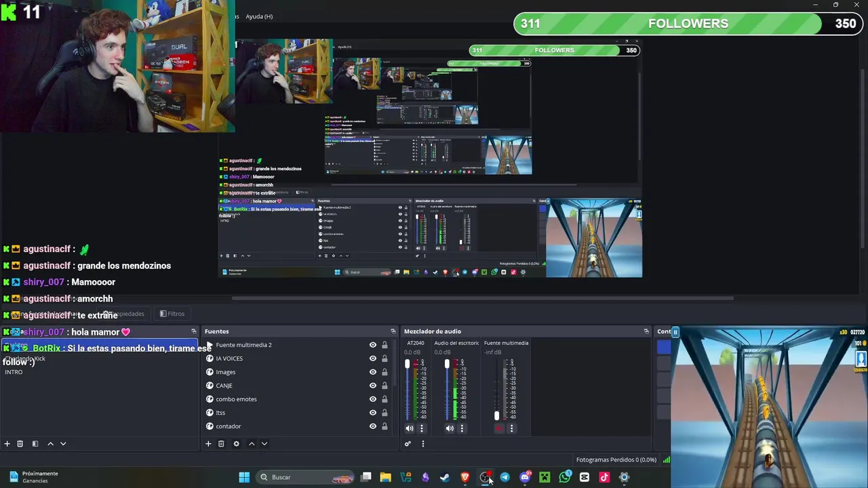868x488 pixels.
Task: Move scene down with the scenes down arrow
Action: [x=63, y=444]
